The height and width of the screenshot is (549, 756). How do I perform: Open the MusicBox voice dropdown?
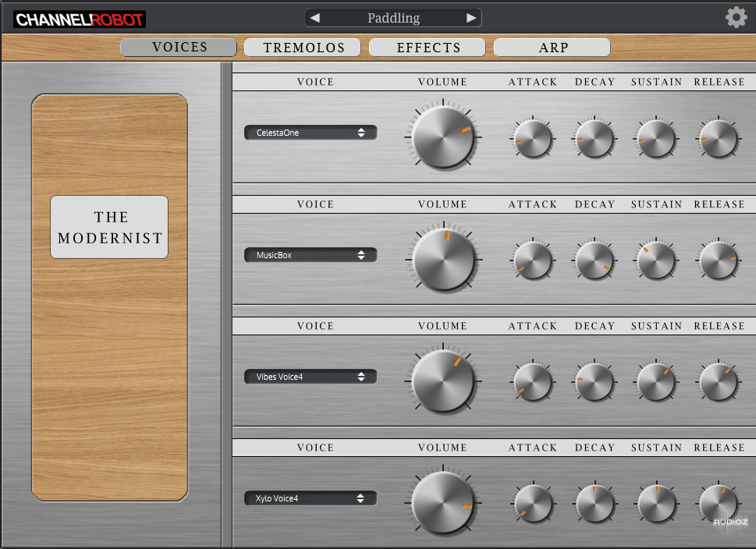pos(311,255)
